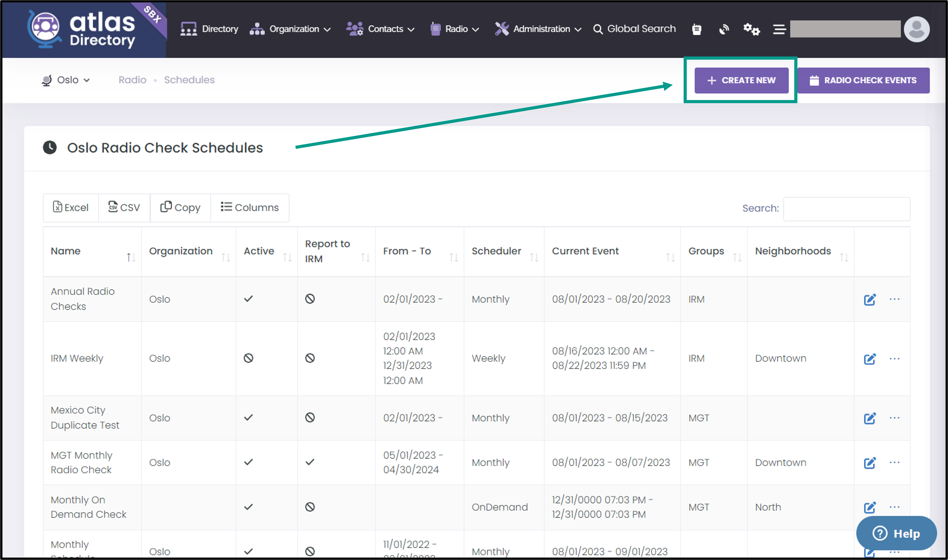Copy the table data
This screenshot has height=560, width=948.
pyautogui.click(x=180, y=207)
